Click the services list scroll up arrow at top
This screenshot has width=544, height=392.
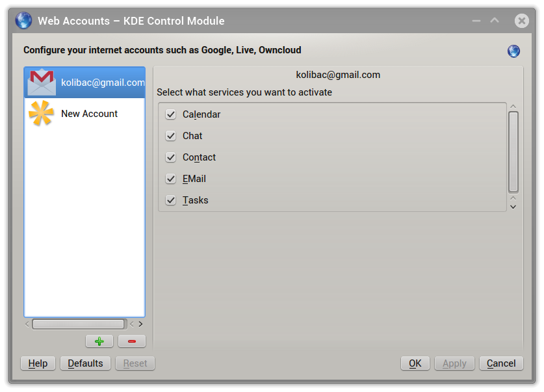point(513,106)
